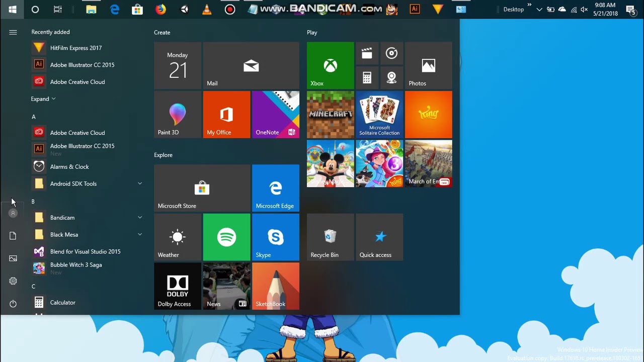Launch the OneNote tile
The height and width of the screenshot is (362, 644).
coord(275,114)
